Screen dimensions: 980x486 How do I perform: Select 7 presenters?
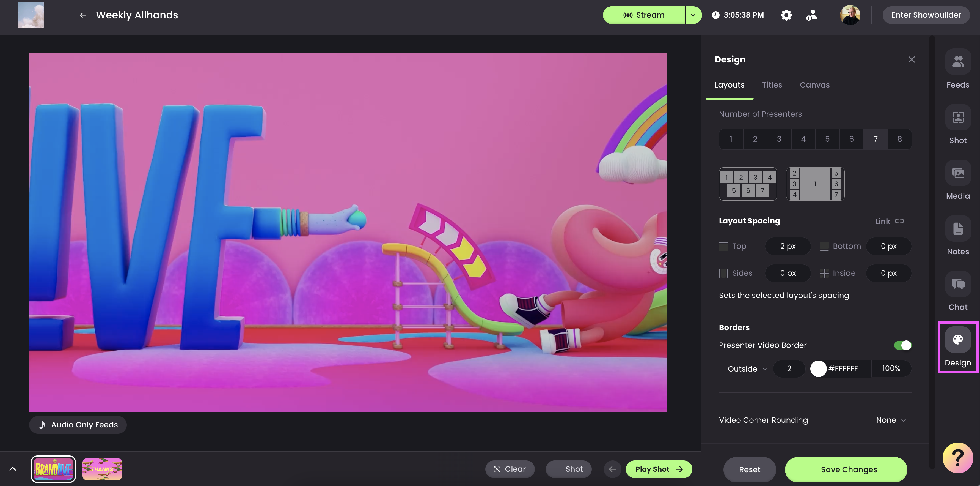(x=876, y=139)
